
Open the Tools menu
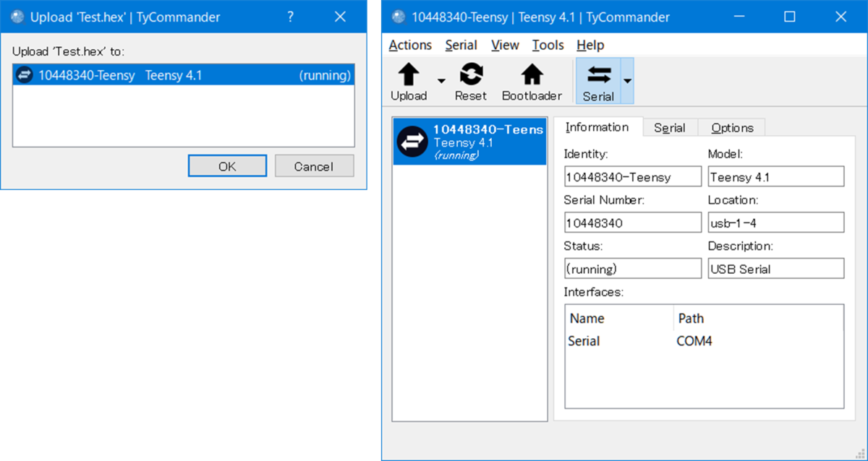[x=548, y=45]
